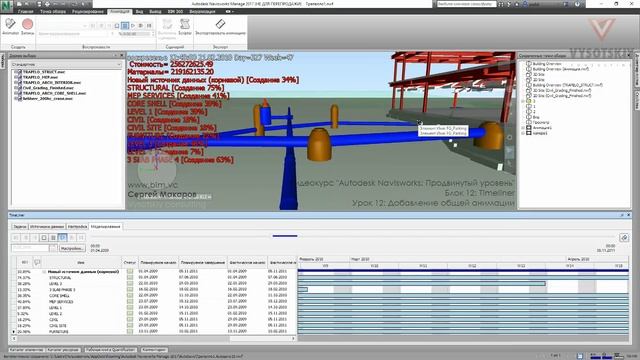Click the red Запись record button
The width and height of the screenshot is (640, 360).
coord(27,26)
